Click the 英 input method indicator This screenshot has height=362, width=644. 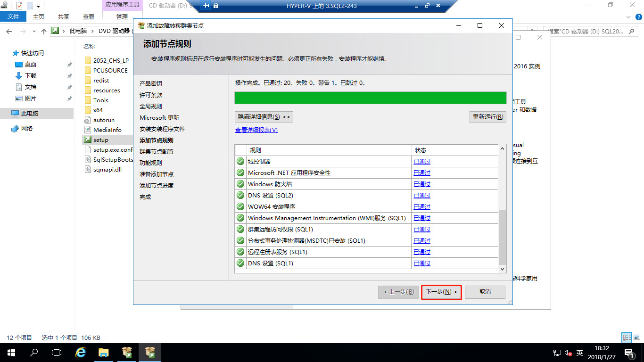pyautogui.click(x=580, y=353)
